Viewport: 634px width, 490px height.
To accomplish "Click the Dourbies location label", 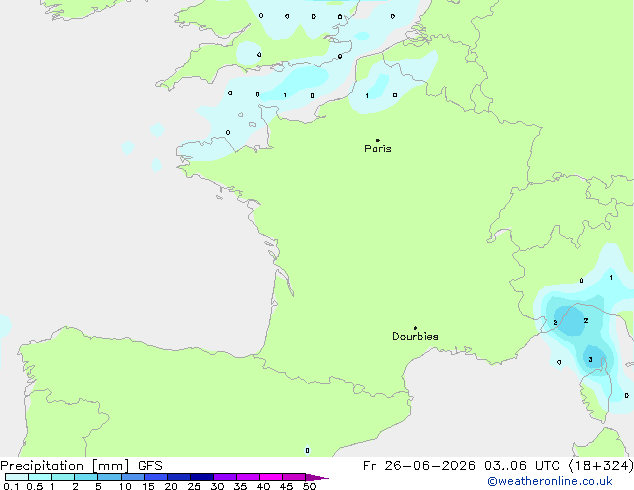I will 415,336.
